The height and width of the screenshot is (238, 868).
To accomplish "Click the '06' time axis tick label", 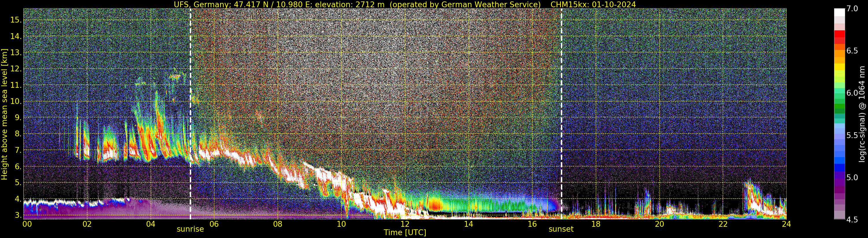I will pyautogui.click(x=214, y=224).
